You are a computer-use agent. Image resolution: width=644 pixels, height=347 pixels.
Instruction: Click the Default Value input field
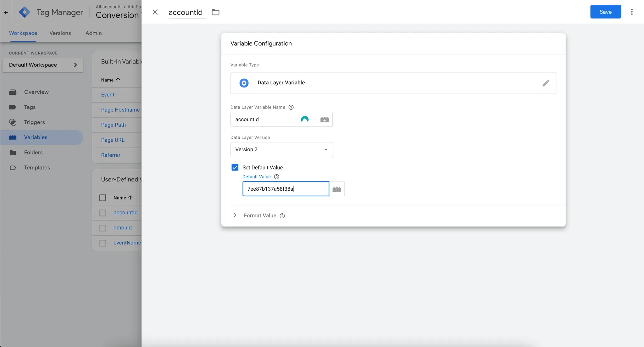[286, 189]
